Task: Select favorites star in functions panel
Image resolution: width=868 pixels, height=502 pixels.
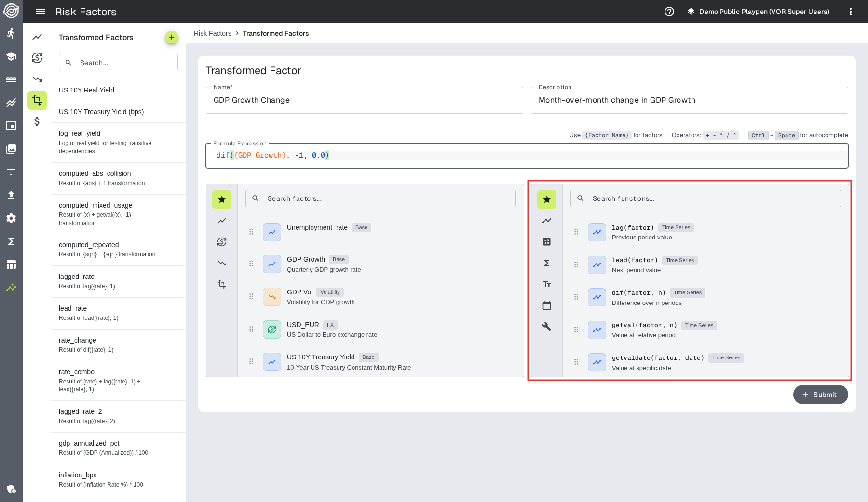Action: tap(546, 199)
